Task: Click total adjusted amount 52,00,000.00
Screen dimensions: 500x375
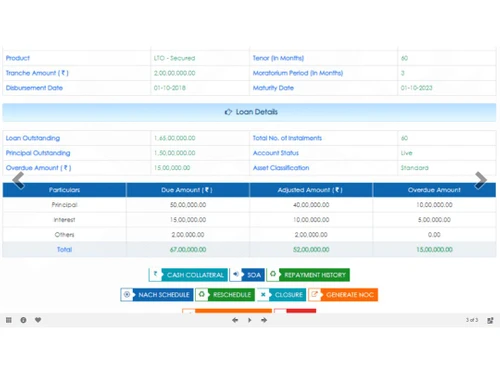Action: click(311, 249)
